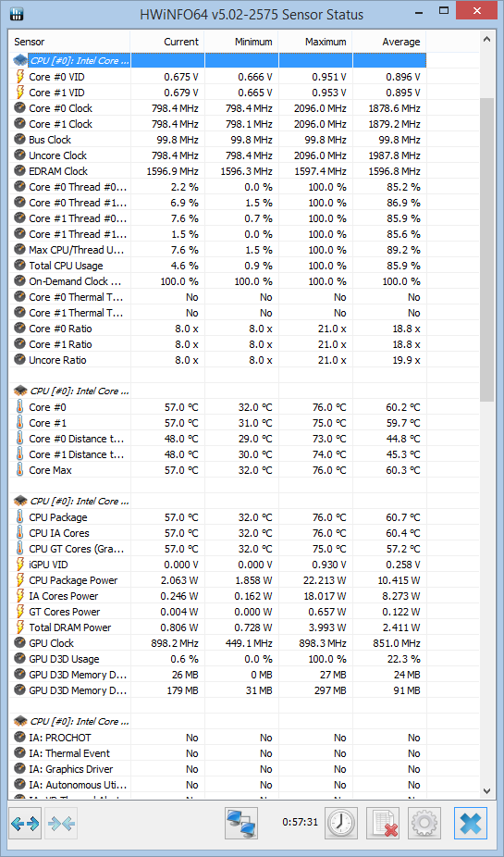Click the collapse columns arrows icon

[61, 823]
